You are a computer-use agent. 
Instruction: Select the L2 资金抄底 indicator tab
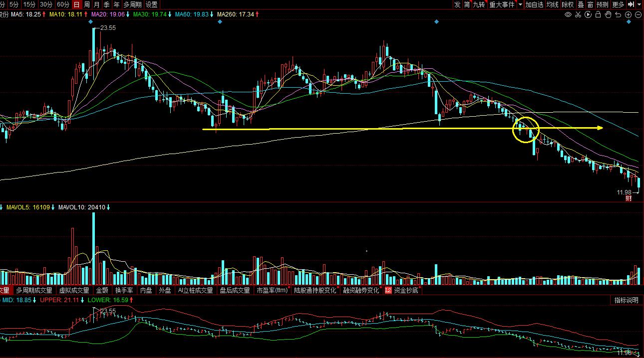[402, 290]
